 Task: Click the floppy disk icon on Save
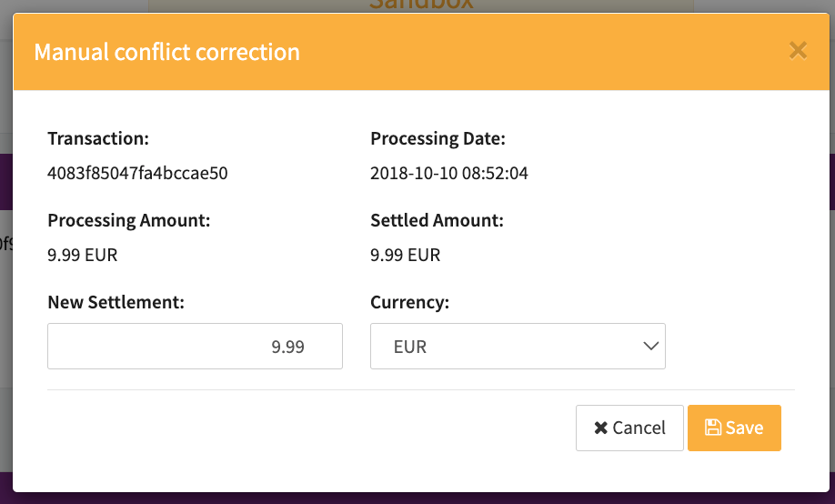tap(713, 428)
